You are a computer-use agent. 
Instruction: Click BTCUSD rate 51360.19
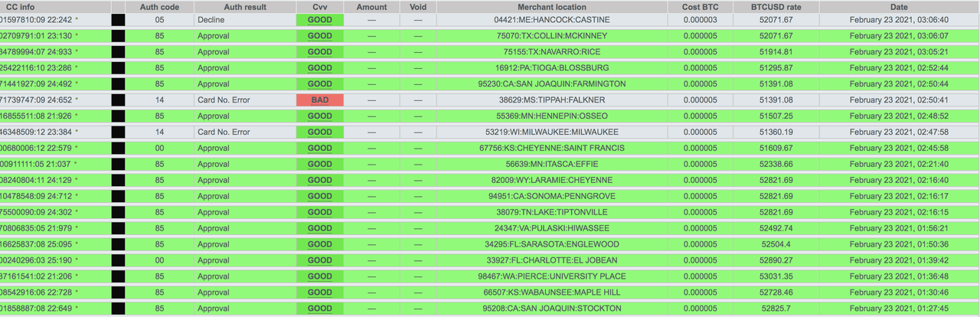776,132
